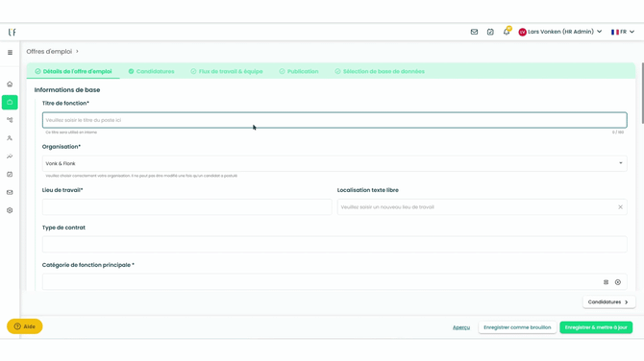The image size is (644, 361).
Task: Click the Informations de base heading
Action: click(x=67, y=90)
